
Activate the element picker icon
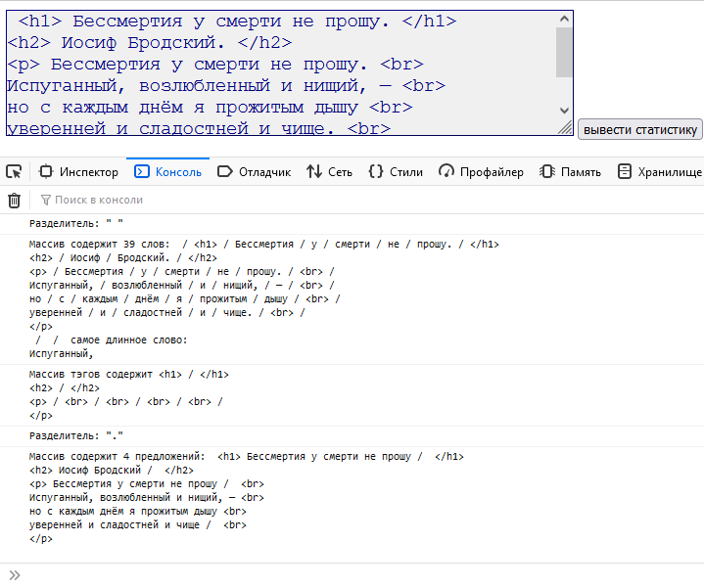14,171
